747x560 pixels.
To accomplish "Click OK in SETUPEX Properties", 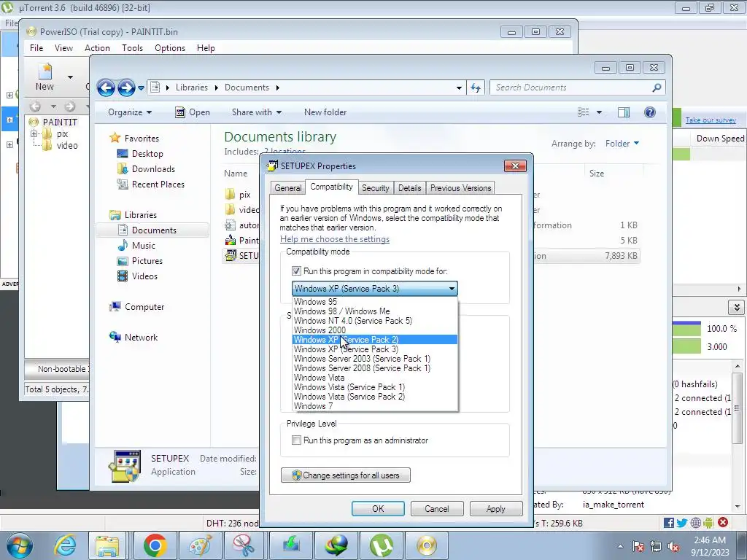I will coord(378,508).
